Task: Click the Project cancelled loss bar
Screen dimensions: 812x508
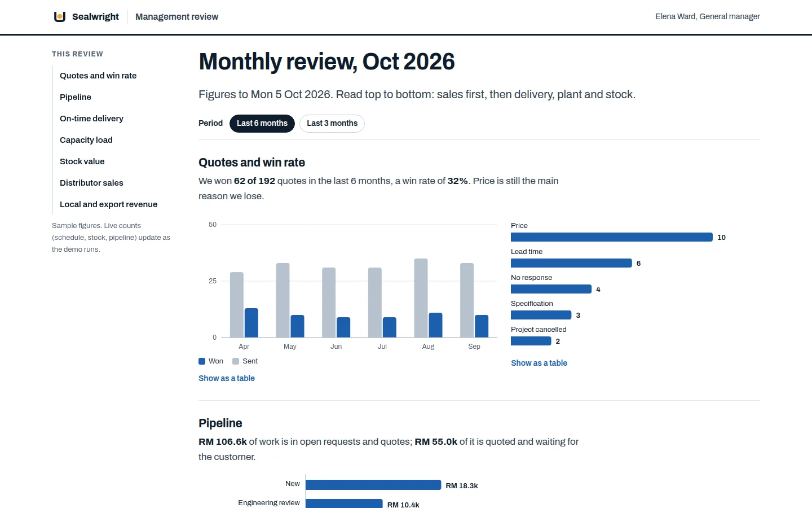Action: [531, 341]
